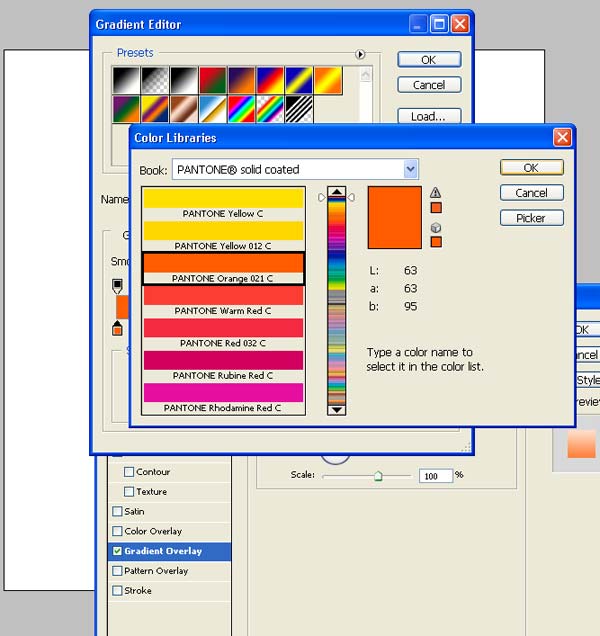Enable the Contour checkbox
This screenshot has height=636, width=600.
(x=129, y=472)
